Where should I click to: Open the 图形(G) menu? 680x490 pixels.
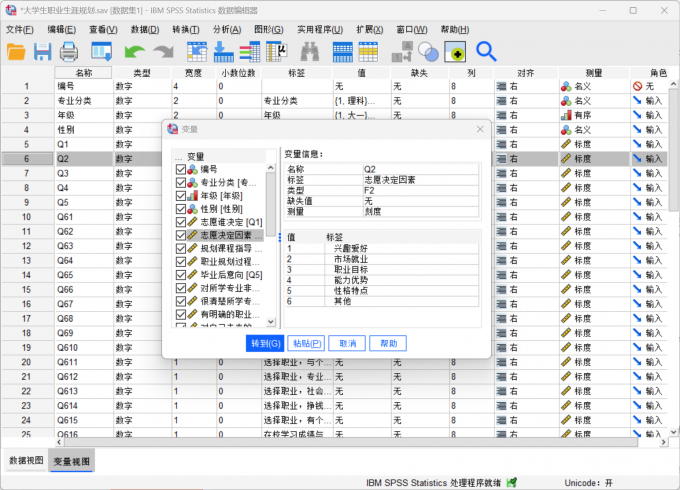pyautogui.click(x=269, y=29)
